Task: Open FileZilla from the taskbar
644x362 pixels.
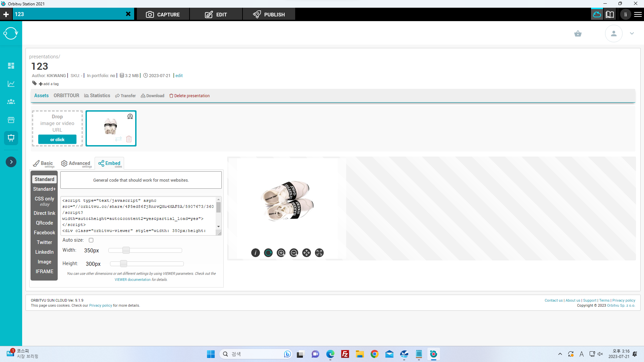Action: (345, 354)
